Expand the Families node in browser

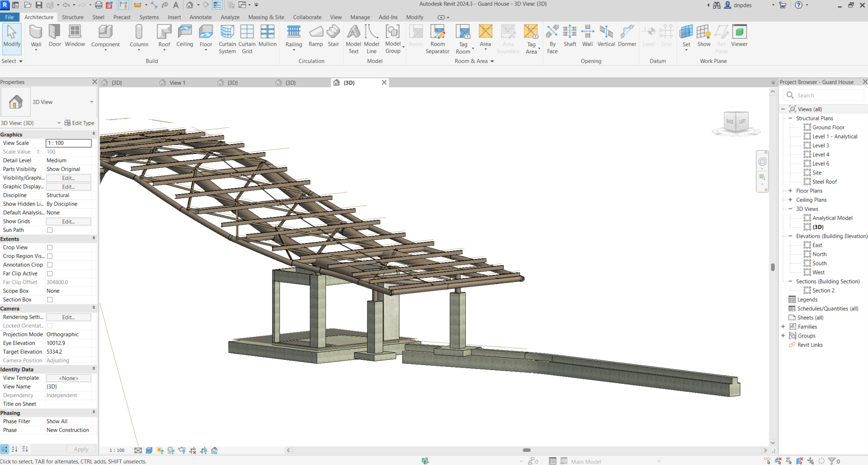783,327
